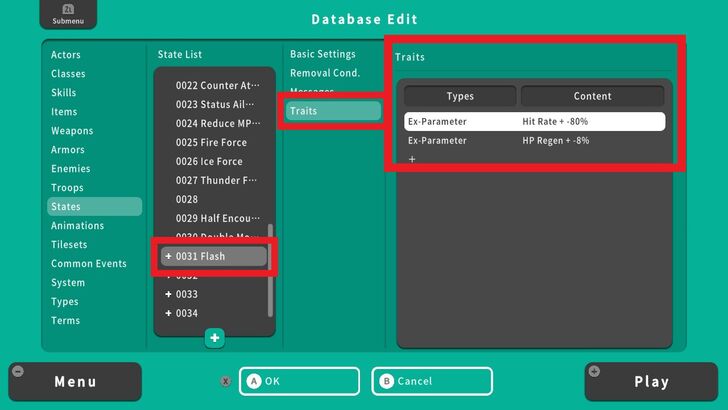Switch to the Traits tab

pyautogui.click(x=333, y=111)
